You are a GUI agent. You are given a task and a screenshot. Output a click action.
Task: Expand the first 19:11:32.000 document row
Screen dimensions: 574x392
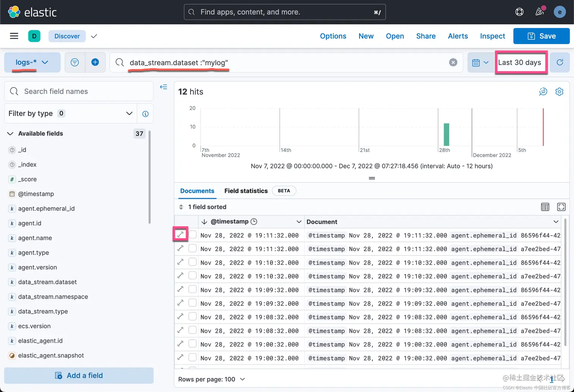(x=180, y=235)
